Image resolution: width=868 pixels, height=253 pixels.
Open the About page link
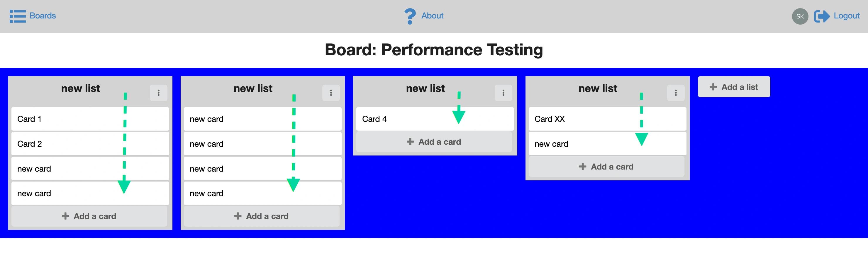[x=432, y=16]
